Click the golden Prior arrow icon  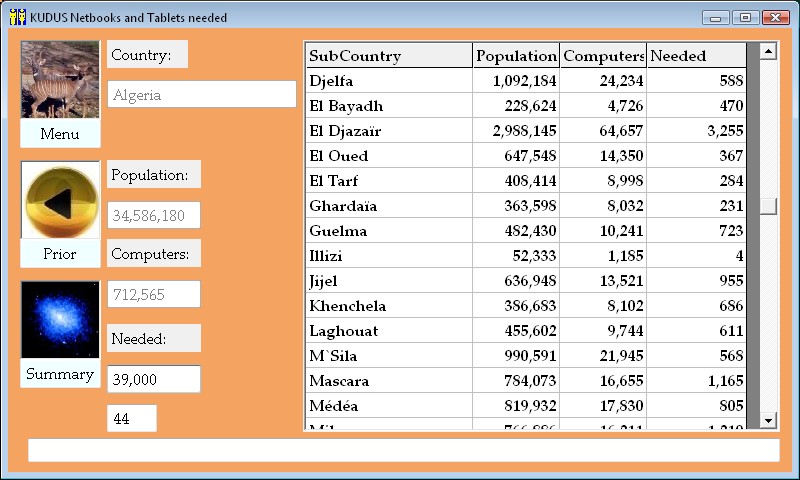(x=60, y=201)
